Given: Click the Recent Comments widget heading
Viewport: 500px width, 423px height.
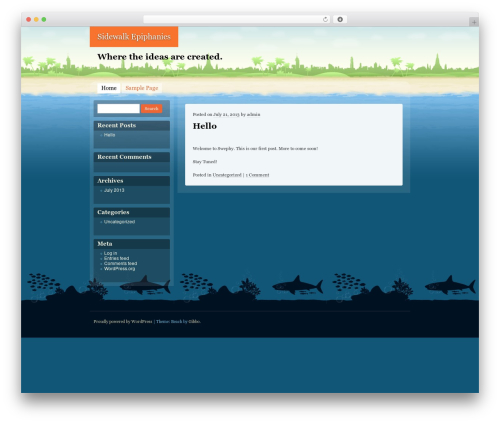Looking at the screenshot, I should [124, 157].
